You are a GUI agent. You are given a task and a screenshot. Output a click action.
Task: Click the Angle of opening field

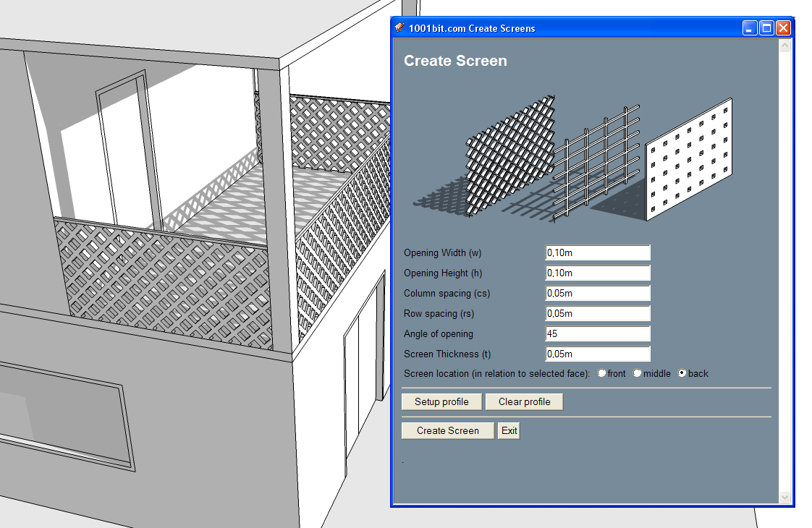(598, 333)
